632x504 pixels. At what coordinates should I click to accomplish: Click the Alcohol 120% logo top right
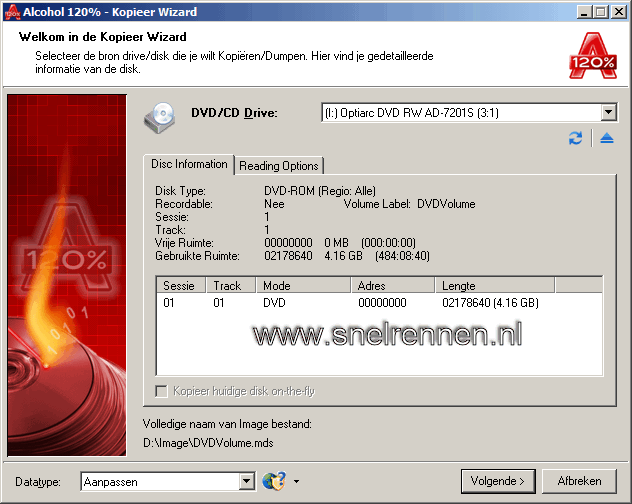(592, 55)
